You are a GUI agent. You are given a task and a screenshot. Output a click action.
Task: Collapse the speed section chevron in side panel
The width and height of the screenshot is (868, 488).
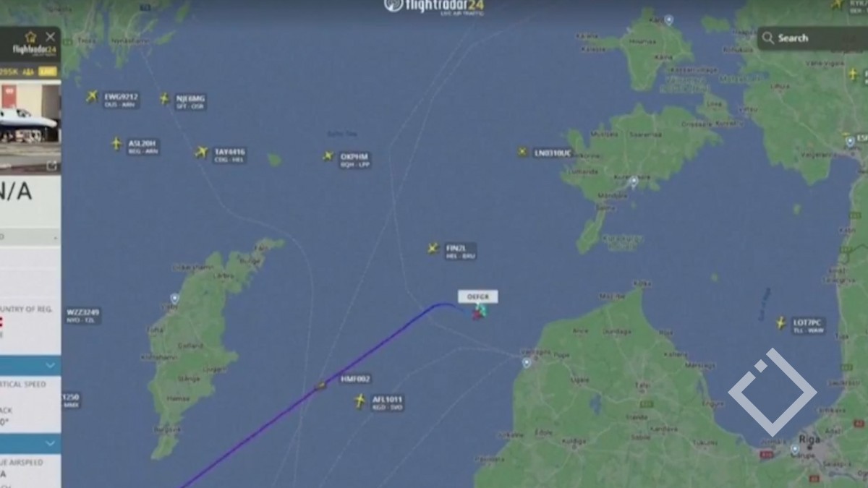pos(51,366)
